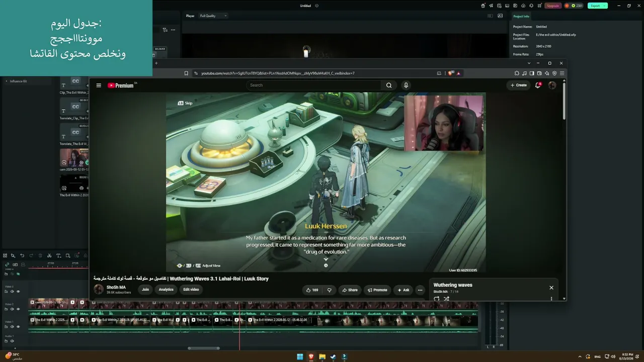Open the YouTube account avatar menu
Screen dimensions: 644x362
click(552, 85)
